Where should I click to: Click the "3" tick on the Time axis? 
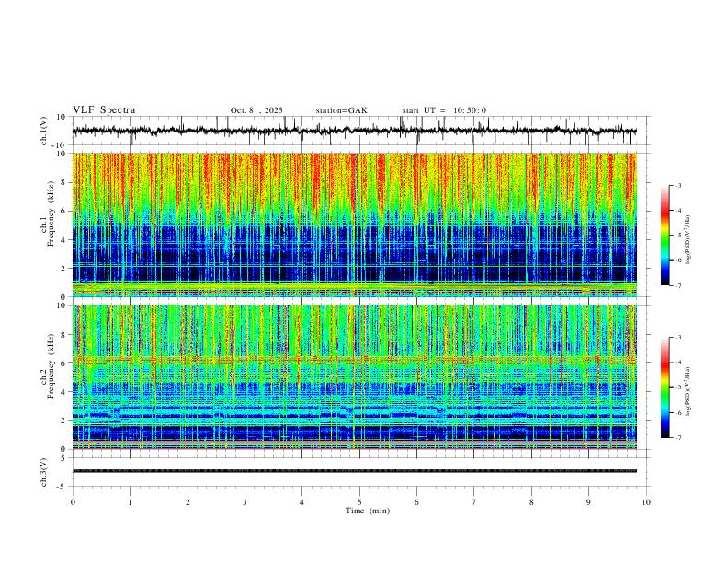click(x=245, y=502)
